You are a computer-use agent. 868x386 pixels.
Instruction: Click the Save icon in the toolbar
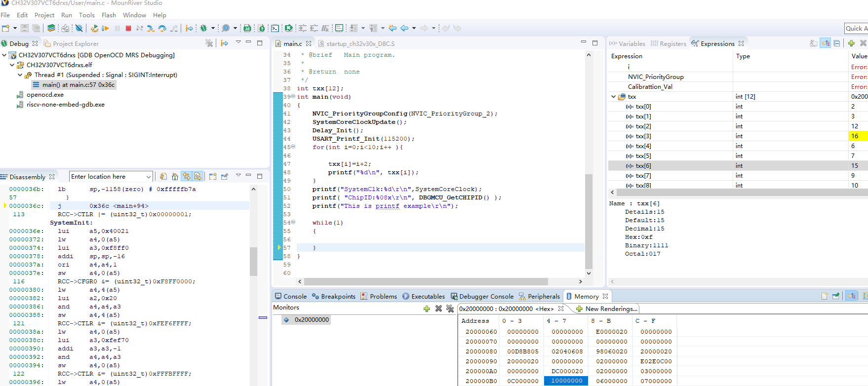pos(24,28)
